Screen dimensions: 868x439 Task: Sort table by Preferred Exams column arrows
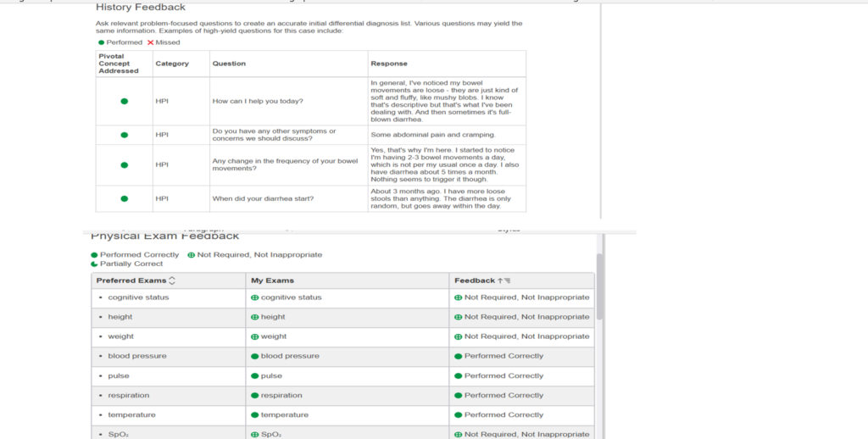click(x=173, y=281)
